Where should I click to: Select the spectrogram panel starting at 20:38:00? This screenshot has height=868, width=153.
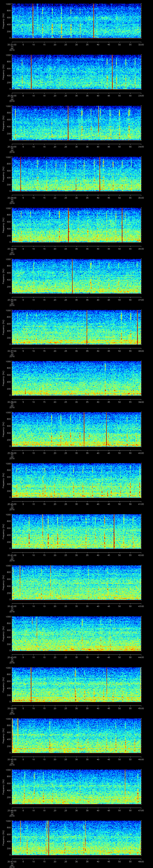coord(77,378)
